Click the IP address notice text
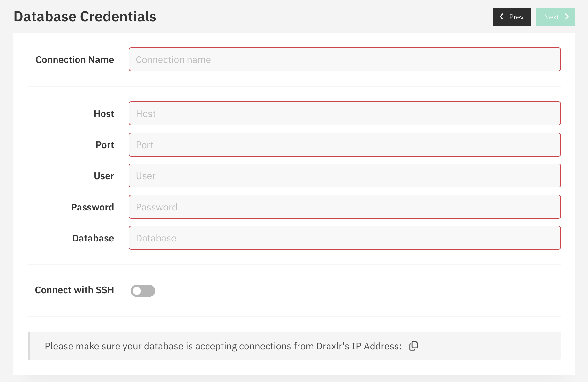588x382 pixels. pos(223,346)
